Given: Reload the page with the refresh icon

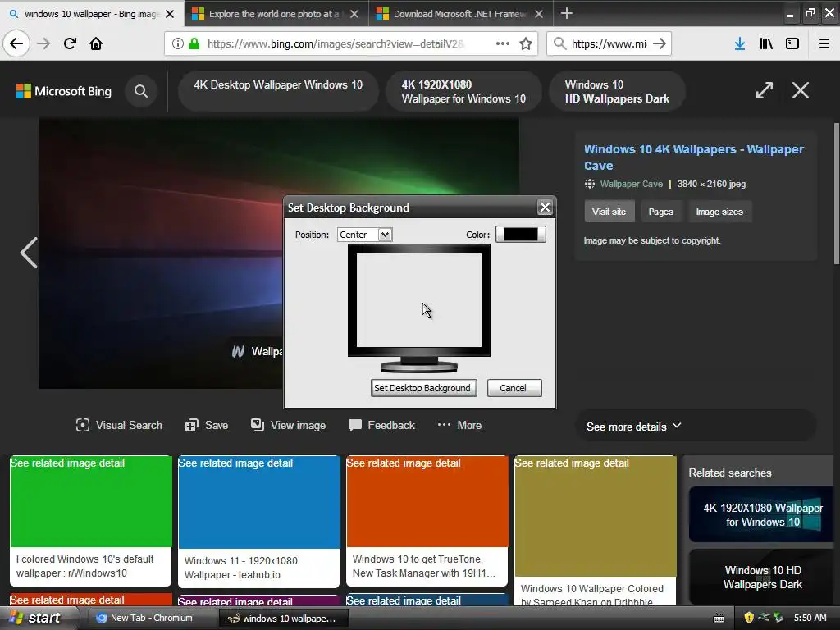Looking at the screenshot, I should tap(70, 43).
